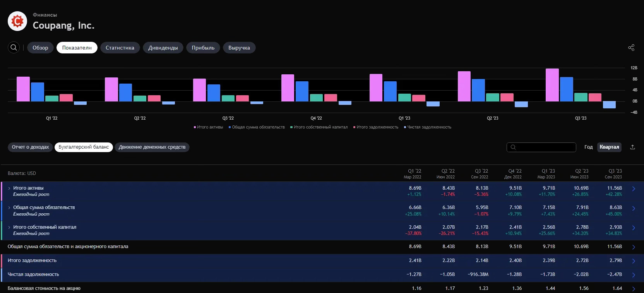Image resolution: width=644 pixels, height=293 pixels.
Task: Select Бухгалтерский баланс statement
Action: 84,147
